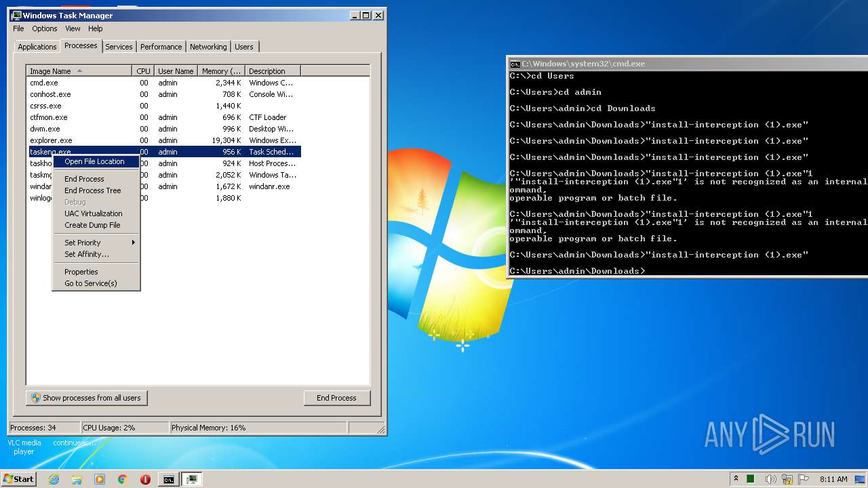Select the ctfmon.exe process row
The image size is (868, 488).
163,117
